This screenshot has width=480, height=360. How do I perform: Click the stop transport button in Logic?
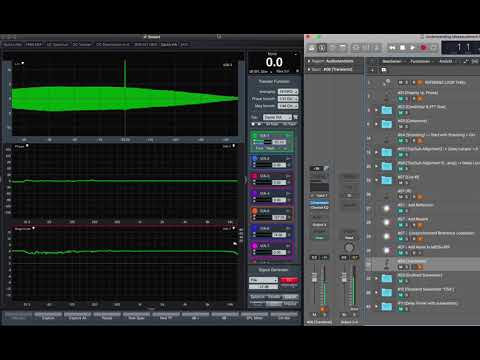pyautogui.click(x=403, y=48)
